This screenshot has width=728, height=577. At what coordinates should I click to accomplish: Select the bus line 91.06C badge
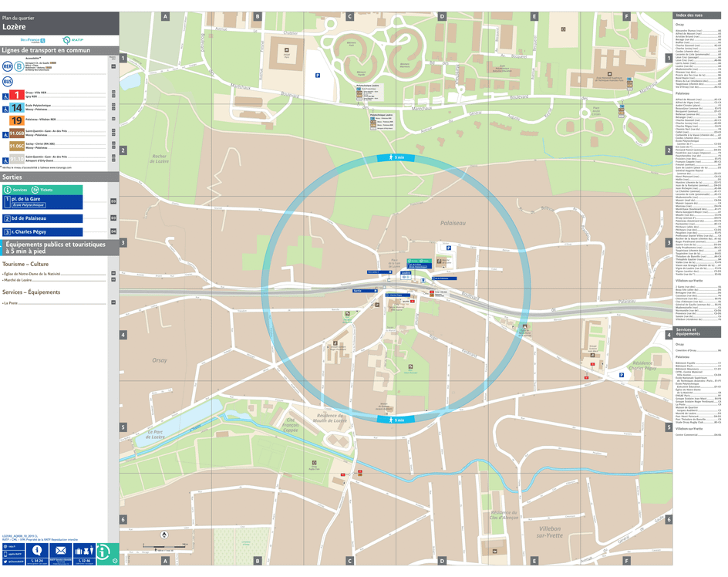(17, 145)
